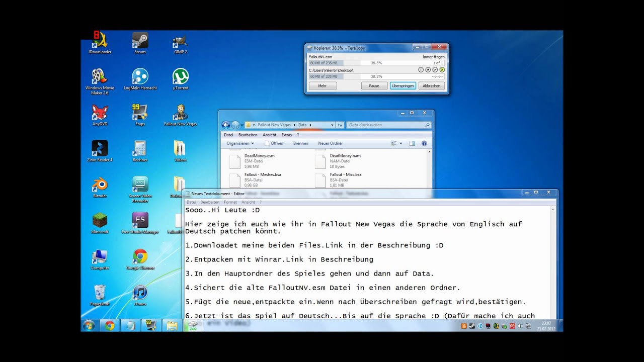Open Free Studio Manager shortcut
The width and height of the screenshot is (644, 362).
[x=140, y=224]
